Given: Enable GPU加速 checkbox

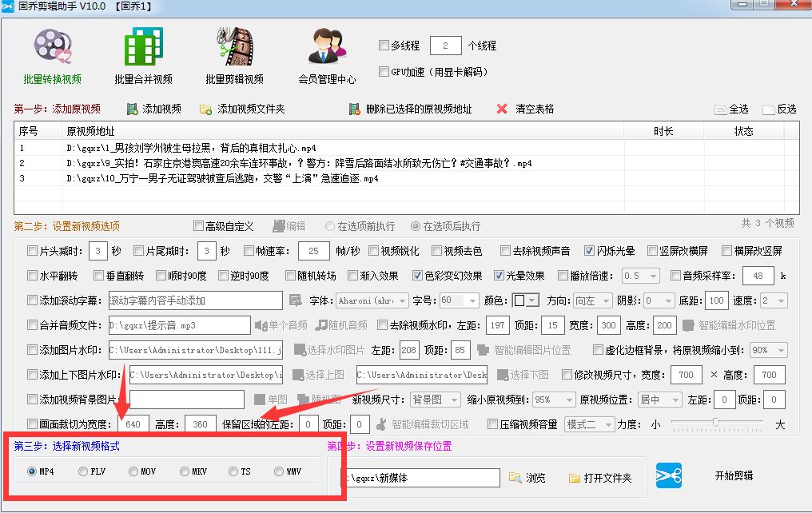Looking at the screenshot, I should click(384, 71).
